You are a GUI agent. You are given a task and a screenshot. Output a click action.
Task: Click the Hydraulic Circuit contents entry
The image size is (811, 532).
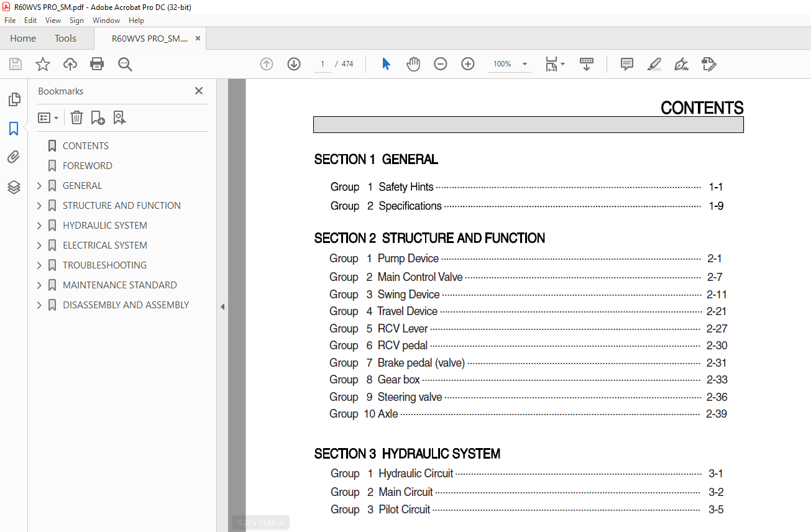coord(526,474)
